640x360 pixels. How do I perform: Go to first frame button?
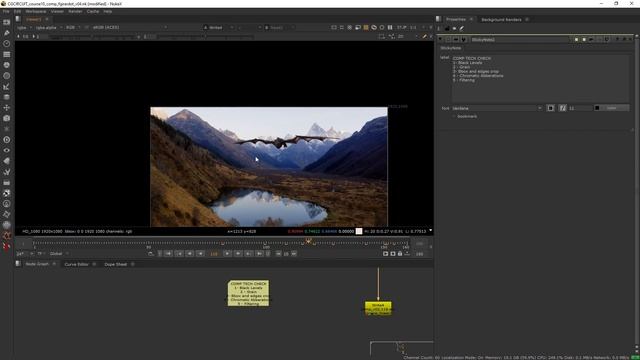168,253
